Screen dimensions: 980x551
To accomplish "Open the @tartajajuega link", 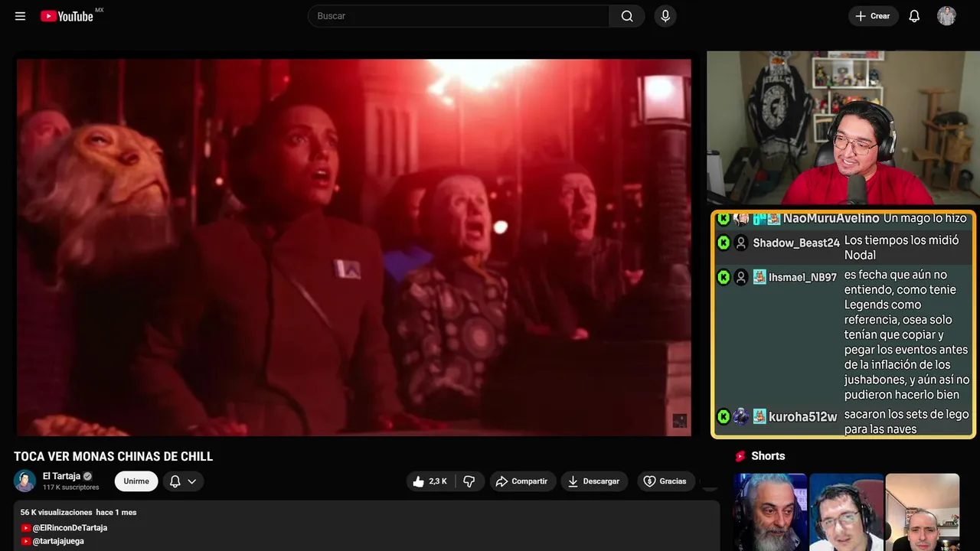I will pyautogui.click(x=58, y=541).
